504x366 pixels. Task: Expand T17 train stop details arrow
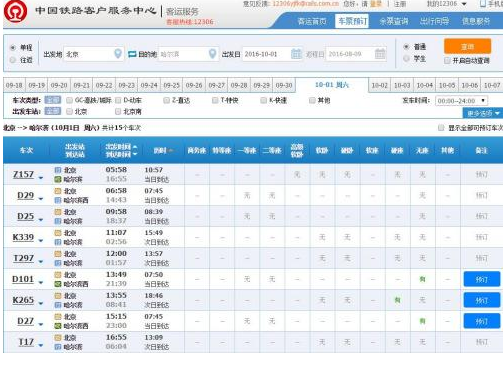point(41,346)
